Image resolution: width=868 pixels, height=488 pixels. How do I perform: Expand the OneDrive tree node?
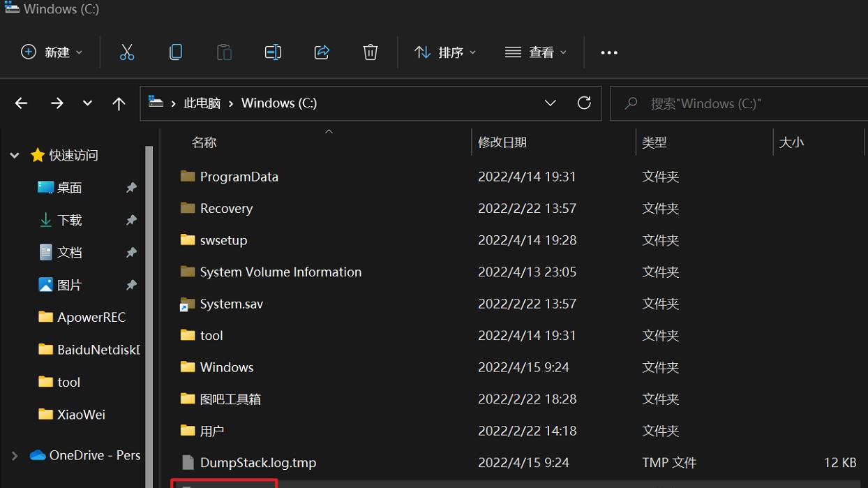(x=14, y=455)
